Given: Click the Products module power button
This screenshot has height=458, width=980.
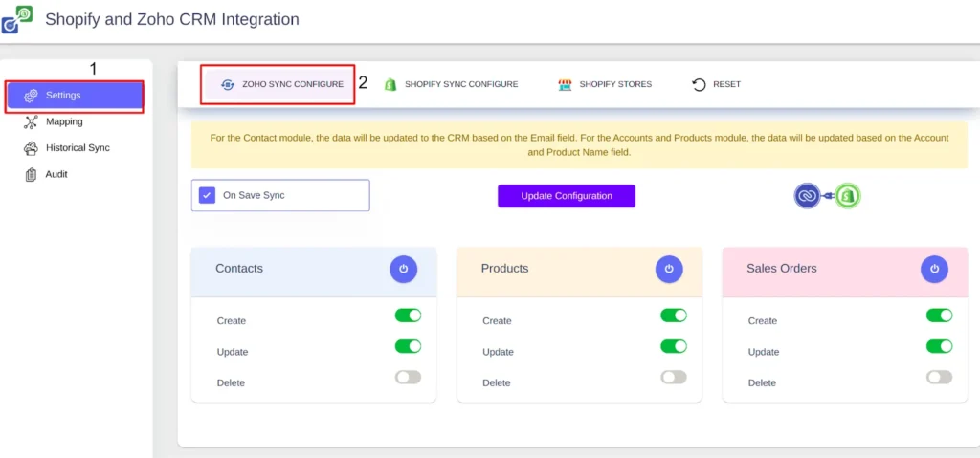Looking at the screenshot, I should 669,269.
